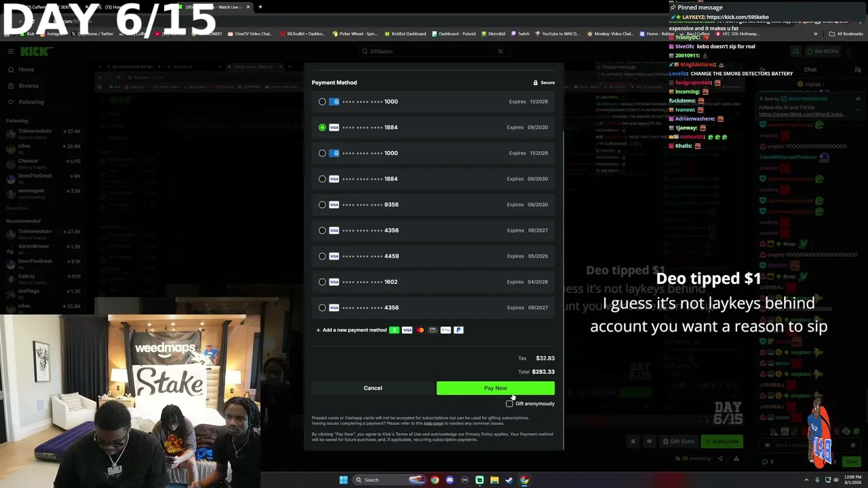Click the network icon in system tray
Image resolution: width=868 pixels, height=488 pixels.
coord(827,480)
